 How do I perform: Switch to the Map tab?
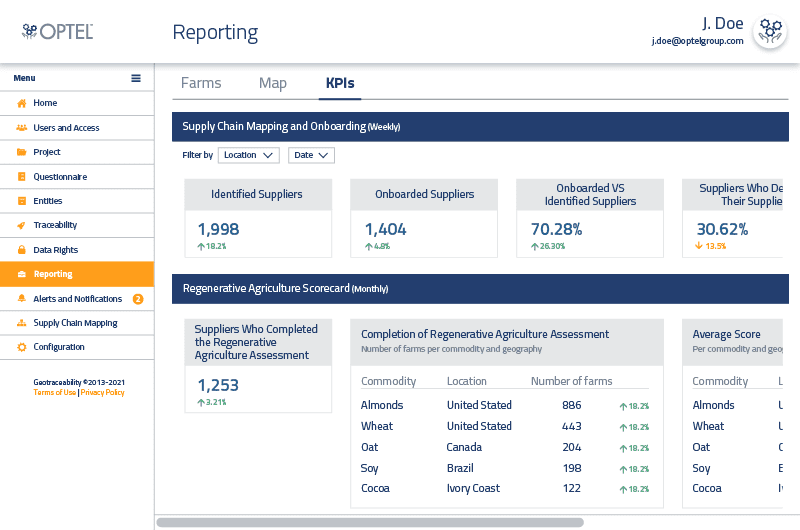(272, 83)
